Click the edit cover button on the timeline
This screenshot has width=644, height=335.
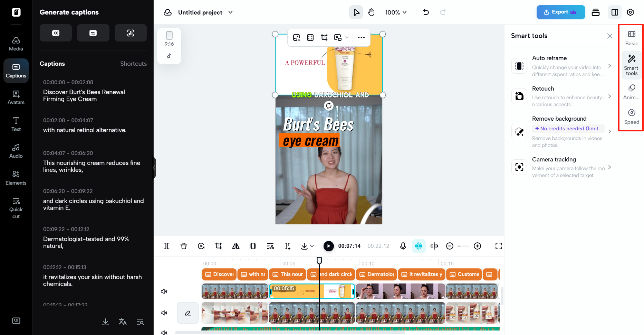(x=188, y=313)
